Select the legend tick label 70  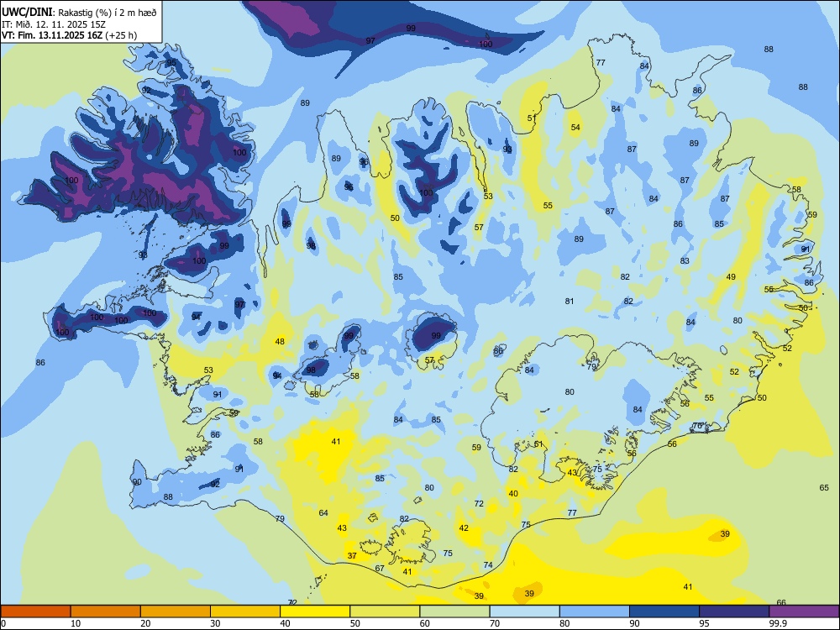point(495,623)
